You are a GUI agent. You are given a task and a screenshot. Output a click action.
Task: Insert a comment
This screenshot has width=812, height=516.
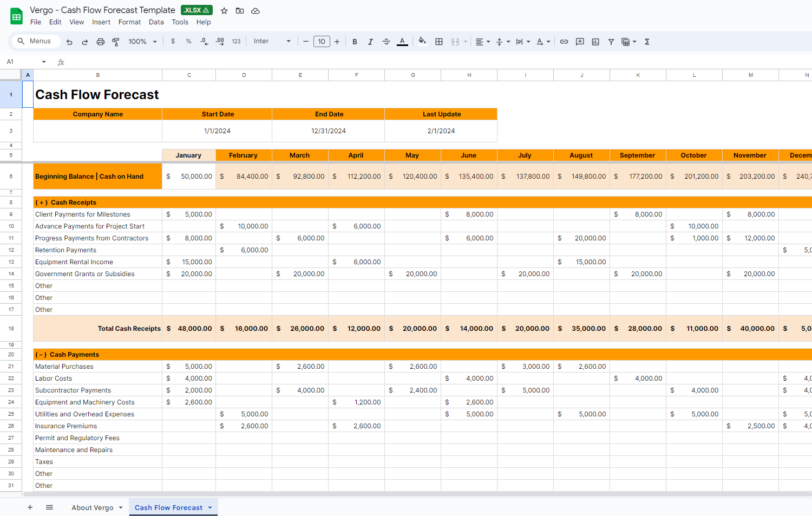[579, 41]
